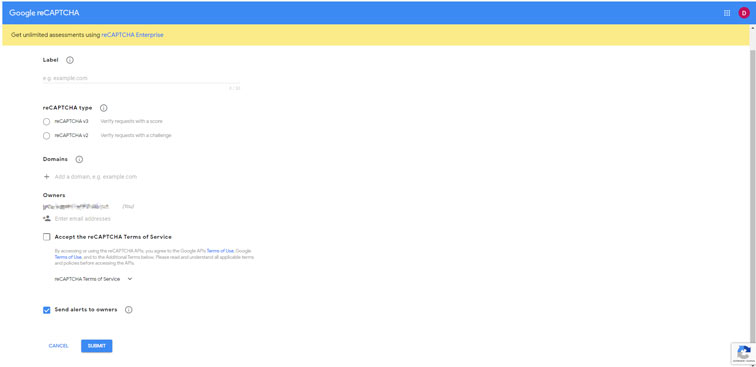Viewport: 756px width, 367px height.
Task: Click the Cancel button
Action: pos(58,346)
